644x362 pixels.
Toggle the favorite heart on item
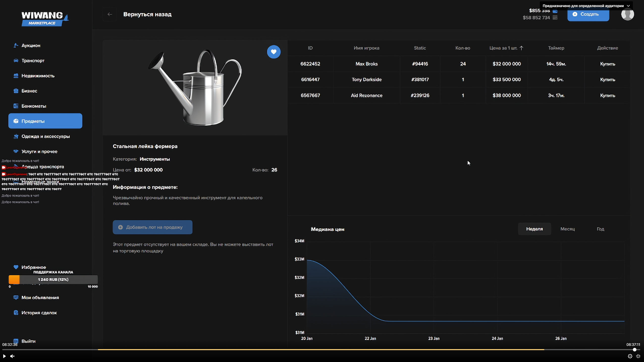click(x=274, y=52)
